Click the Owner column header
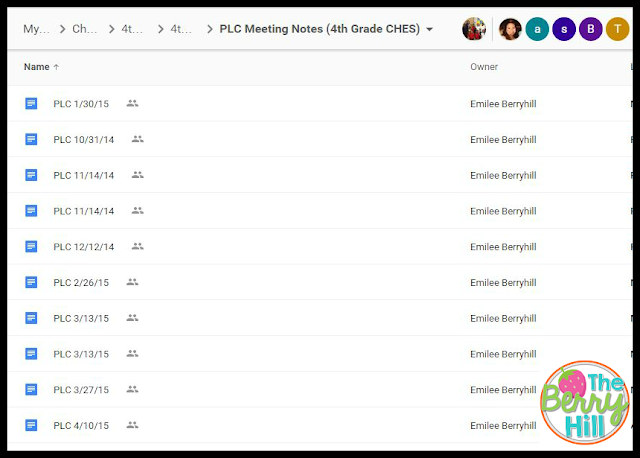The image size is (640, 458). tap(484, 67)
